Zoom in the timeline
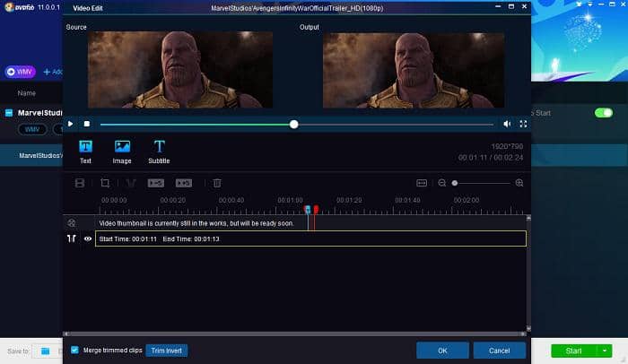The image size is (628, 364). [x=519, y=183]
